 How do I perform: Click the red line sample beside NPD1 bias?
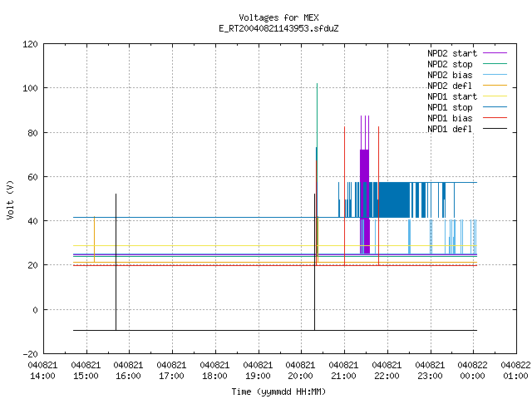coord(495,118)
